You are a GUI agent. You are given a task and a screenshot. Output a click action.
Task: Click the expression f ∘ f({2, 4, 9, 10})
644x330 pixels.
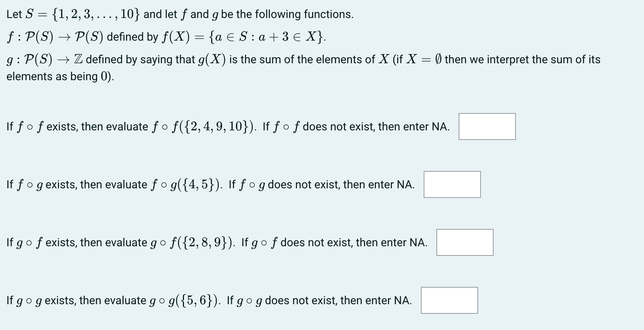click(x=197, y=126)
